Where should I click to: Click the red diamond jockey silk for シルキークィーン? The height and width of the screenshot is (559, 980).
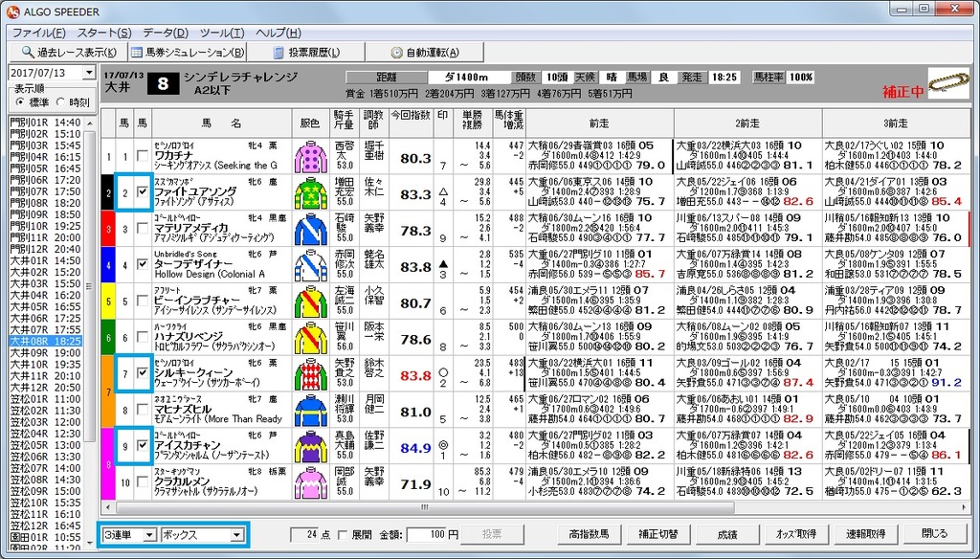[311, 374]
